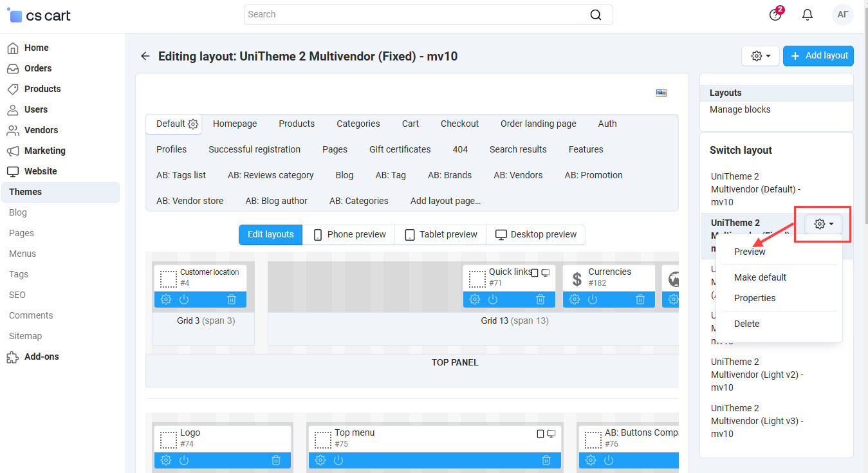Click phone device icon on Quick links block
The image size is (868, 473).
pyautogui.click(x=535, y=273)
